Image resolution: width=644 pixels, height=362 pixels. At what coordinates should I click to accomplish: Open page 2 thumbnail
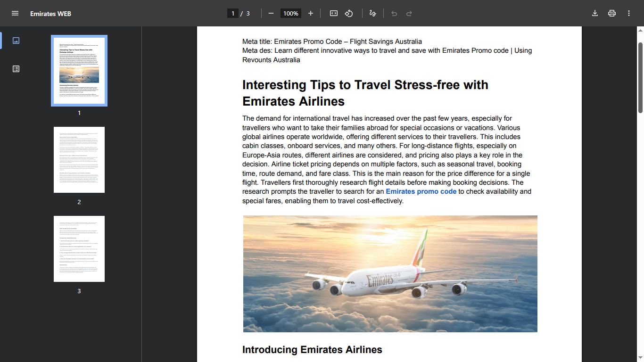pos(79,160)
